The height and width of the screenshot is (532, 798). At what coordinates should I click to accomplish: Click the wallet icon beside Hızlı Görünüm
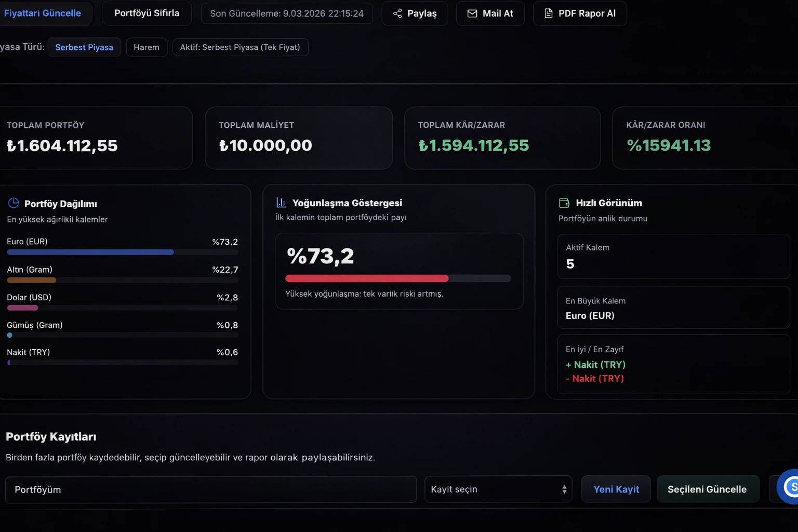(x=564, y=203)
